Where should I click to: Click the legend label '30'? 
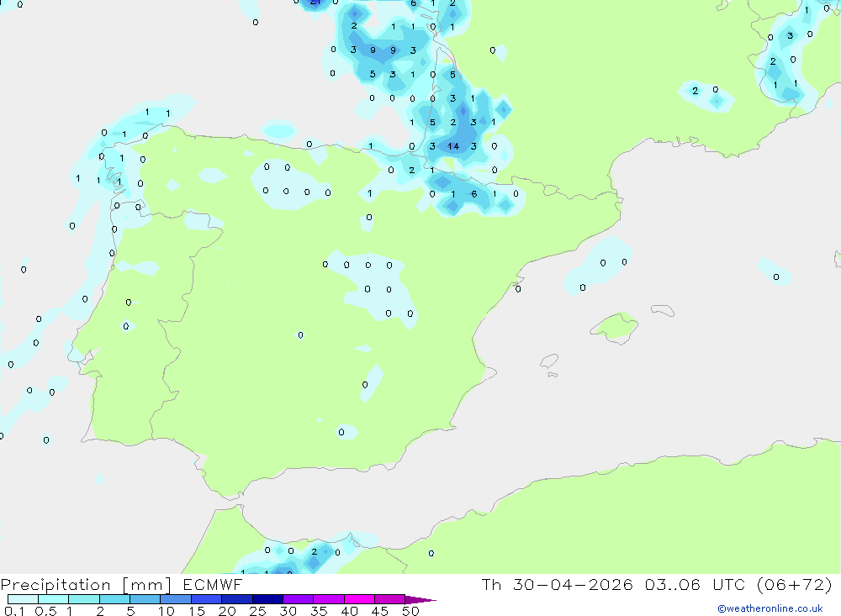288,611
